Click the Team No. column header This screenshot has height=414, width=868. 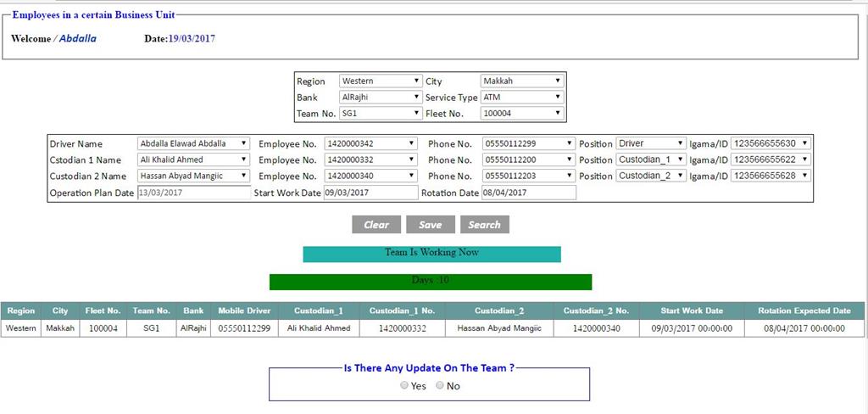(151, 310)
